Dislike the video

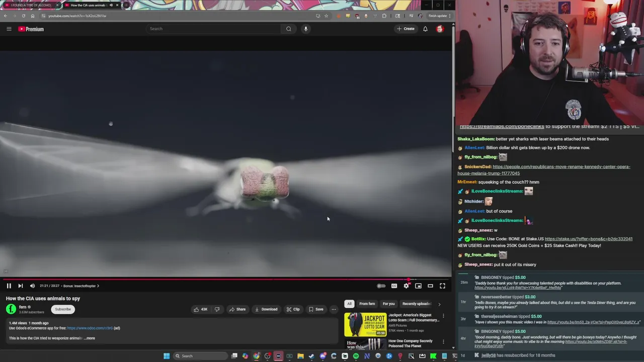pyautogui.click(x=217, y=309)
